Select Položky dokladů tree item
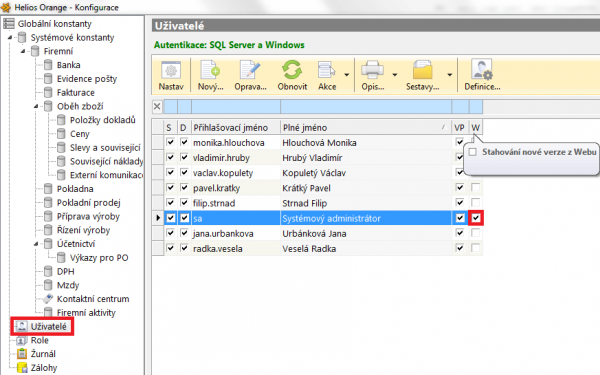The height and width of the screenshot is (375, 600). (x=103, y=120)
